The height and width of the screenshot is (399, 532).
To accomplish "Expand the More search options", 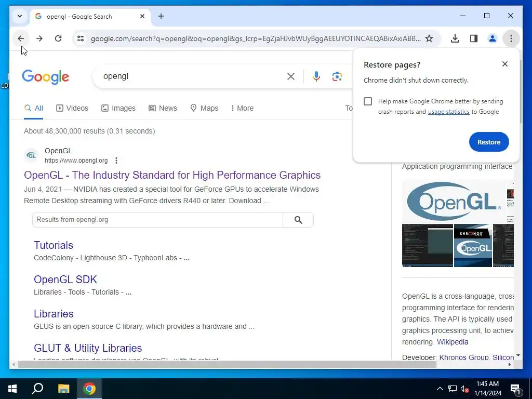I will pos(242,108).
